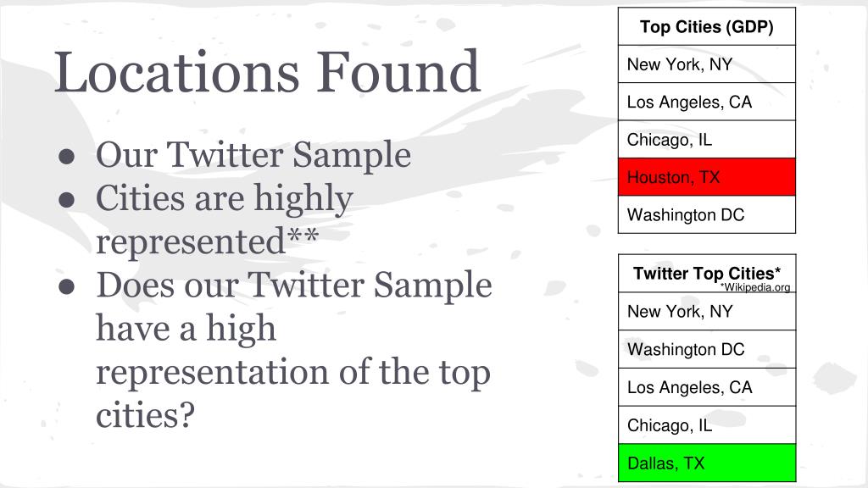The height and width of the screenshot is (488, 868).
Task: Click Chicago, IL in Twitter Top Cities table
Action: pyautogui.click(x=707, y=425)
